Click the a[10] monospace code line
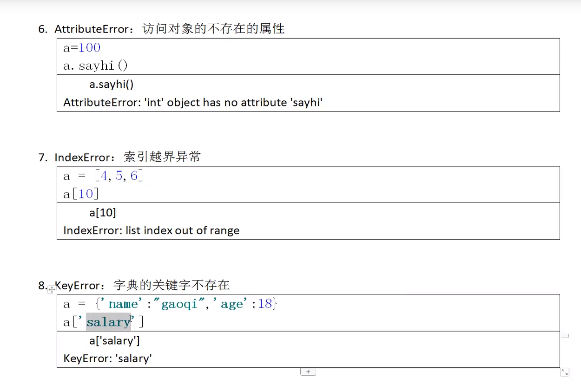 (x=81, y=194)
